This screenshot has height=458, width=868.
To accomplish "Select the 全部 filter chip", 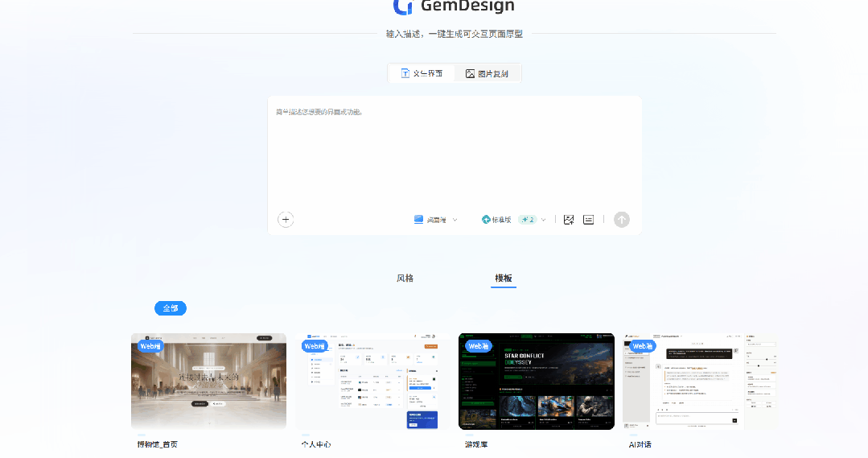I will (171, 308).
